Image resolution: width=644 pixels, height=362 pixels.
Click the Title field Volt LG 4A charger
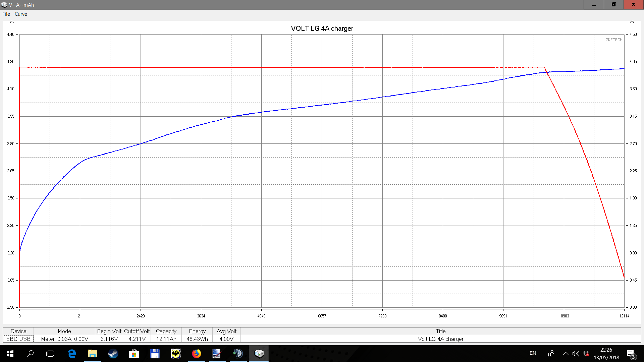440,339
